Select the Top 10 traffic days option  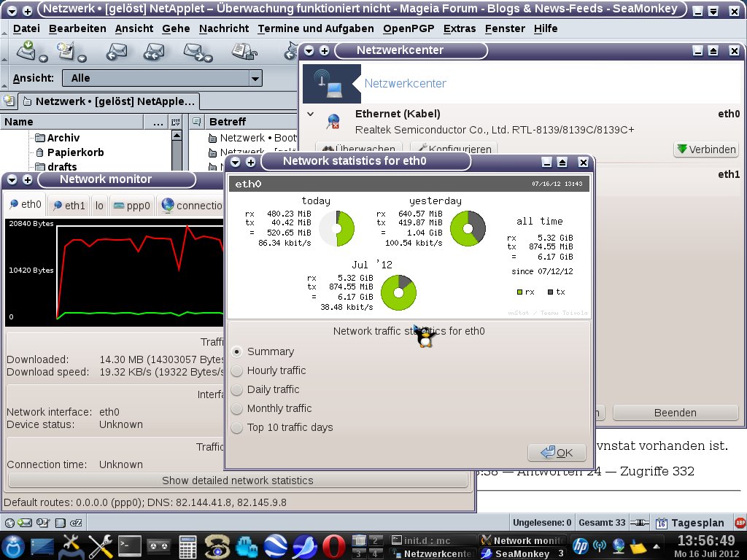[x=237, y=427]
